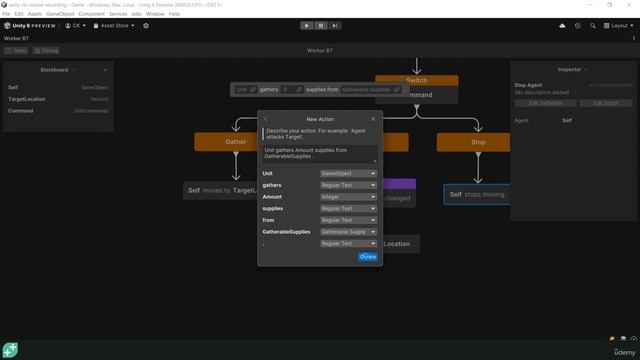The height and width of the screenshot is (360, 640).
Task: Select the Self stops moving action node
Action: (477, 195)
